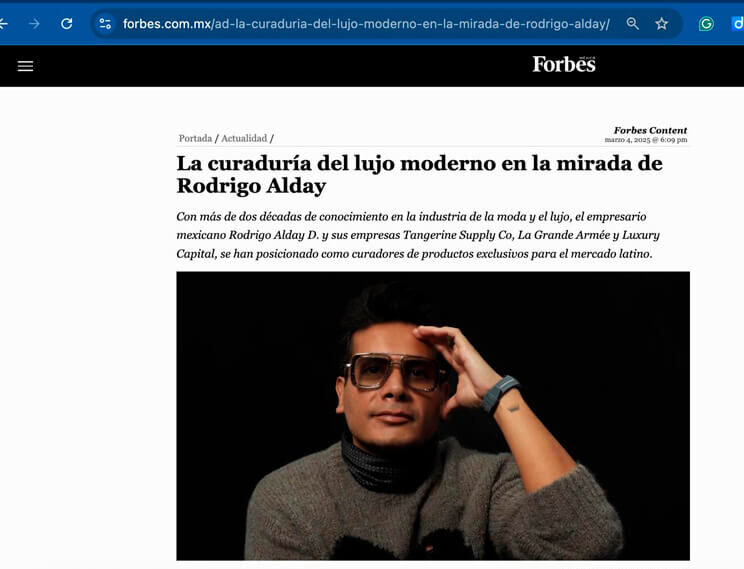The width and height of the screenshot is (744, 569).
Task: Click the Forbes logo in the header
Action: pos(564,65)
